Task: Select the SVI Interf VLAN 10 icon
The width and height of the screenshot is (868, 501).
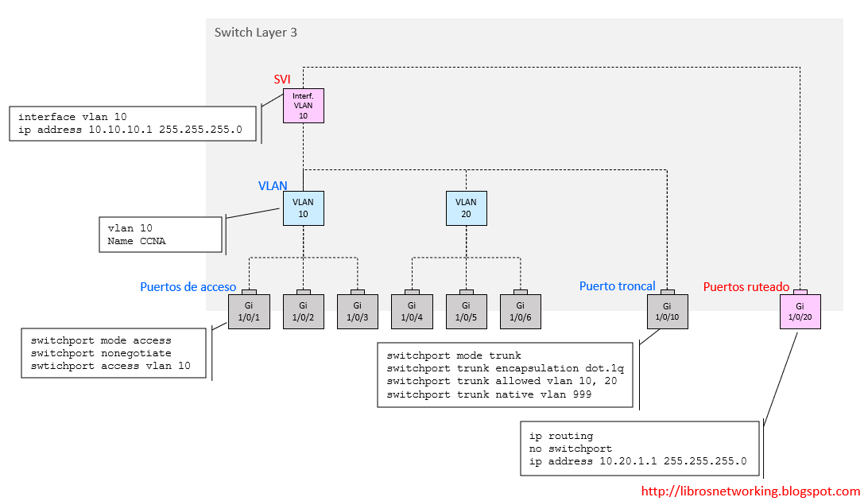Action: click(303, 105)
